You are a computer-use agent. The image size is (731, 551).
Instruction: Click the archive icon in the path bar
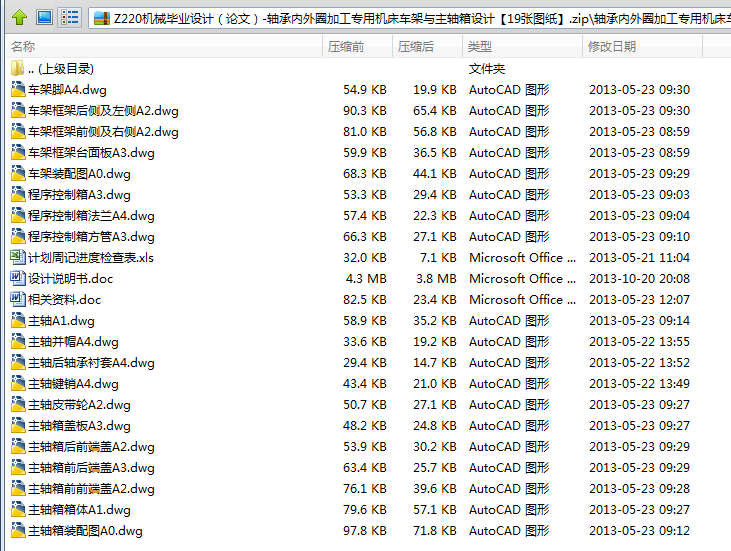pyautogui.click(x=102, y=19)
